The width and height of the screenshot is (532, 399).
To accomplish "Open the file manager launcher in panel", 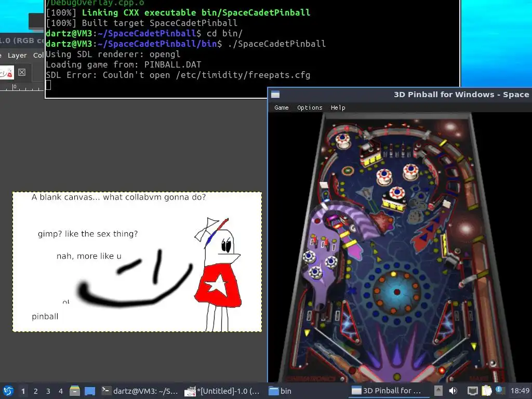I will (75, 391).
